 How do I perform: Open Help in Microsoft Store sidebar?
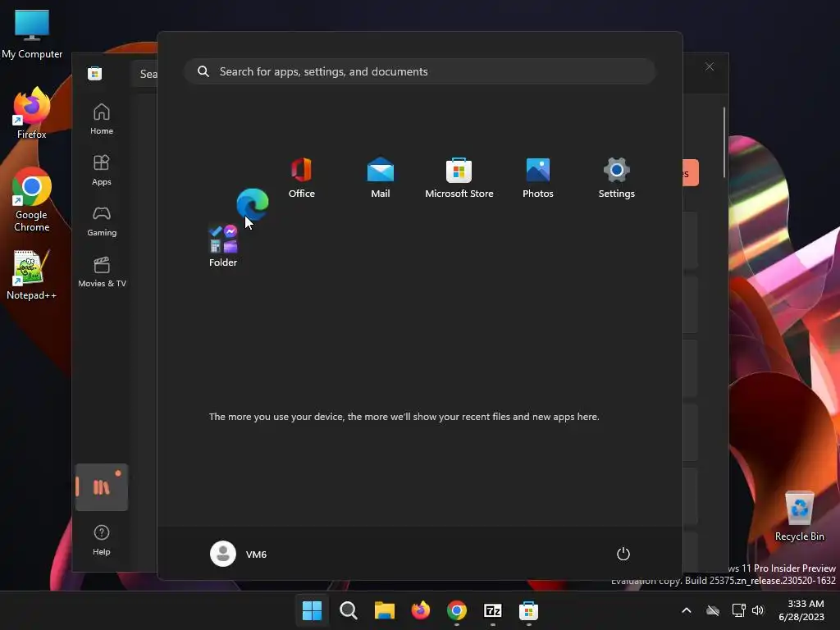[x=102, y=540]
